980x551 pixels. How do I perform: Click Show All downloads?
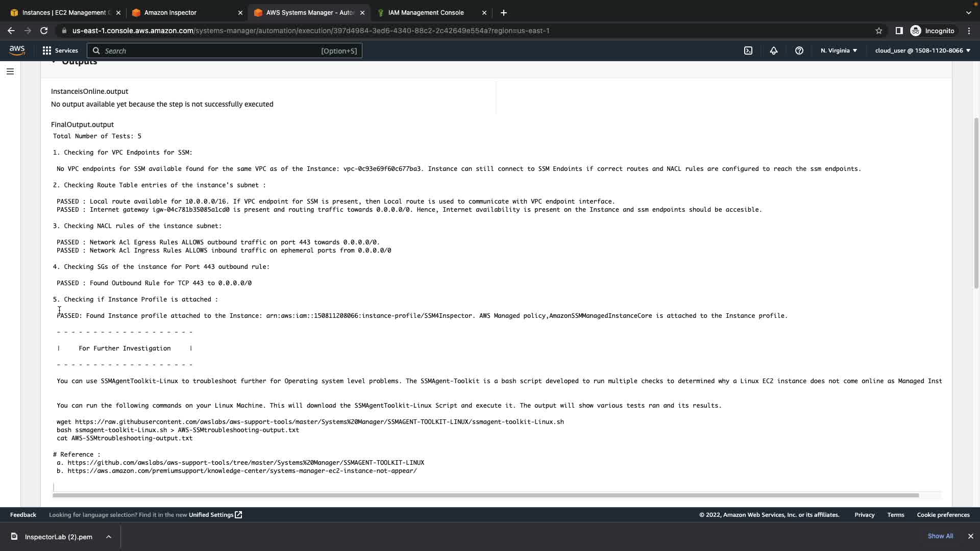tap(940, 536)
